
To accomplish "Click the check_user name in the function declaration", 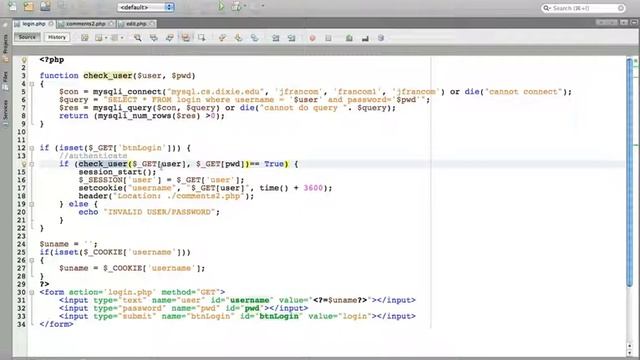I will tap(108, 76).
